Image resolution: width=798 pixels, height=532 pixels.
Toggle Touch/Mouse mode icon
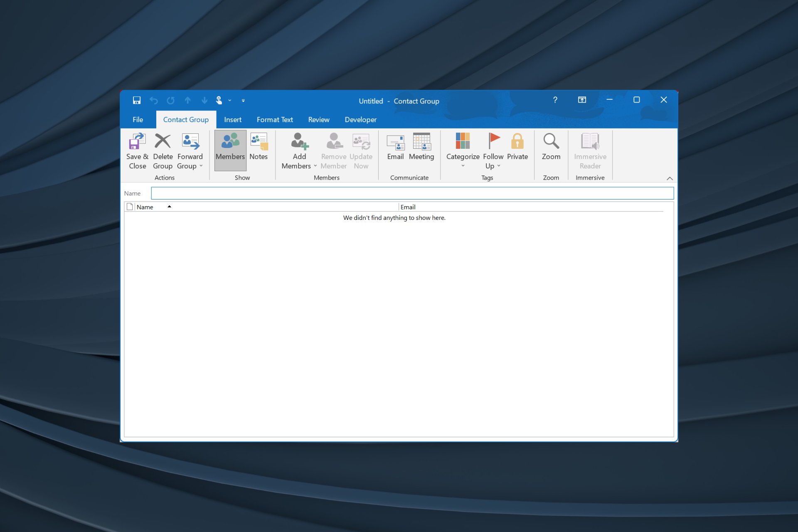point(219,100)
